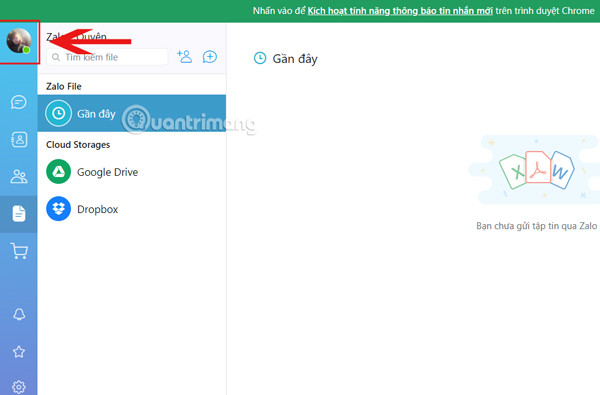600x395 pixels.
Task: Open the Notifications bell icon
Action: pyautogui.click(x=19, y=314)
